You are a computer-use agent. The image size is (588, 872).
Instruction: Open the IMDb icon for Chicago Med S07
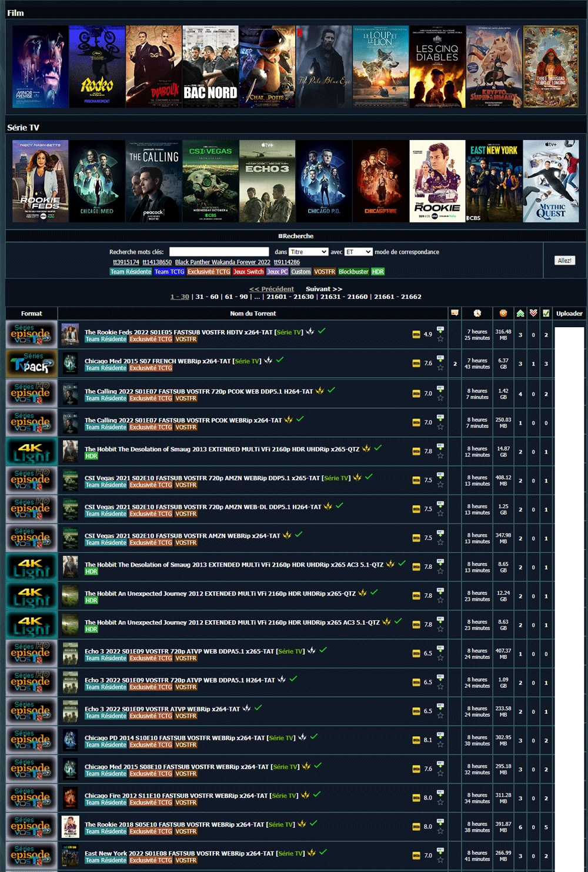pos(416,364)
